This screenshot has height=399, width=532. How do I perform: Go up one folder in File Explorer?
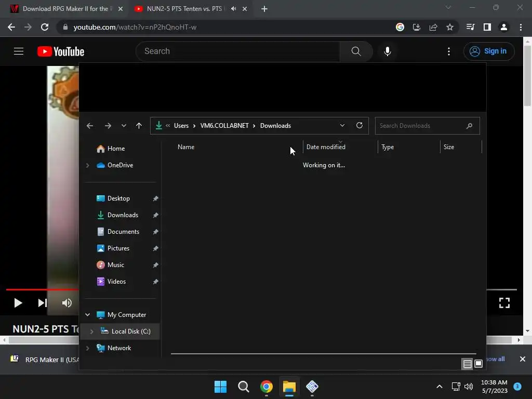click(139, 126)
